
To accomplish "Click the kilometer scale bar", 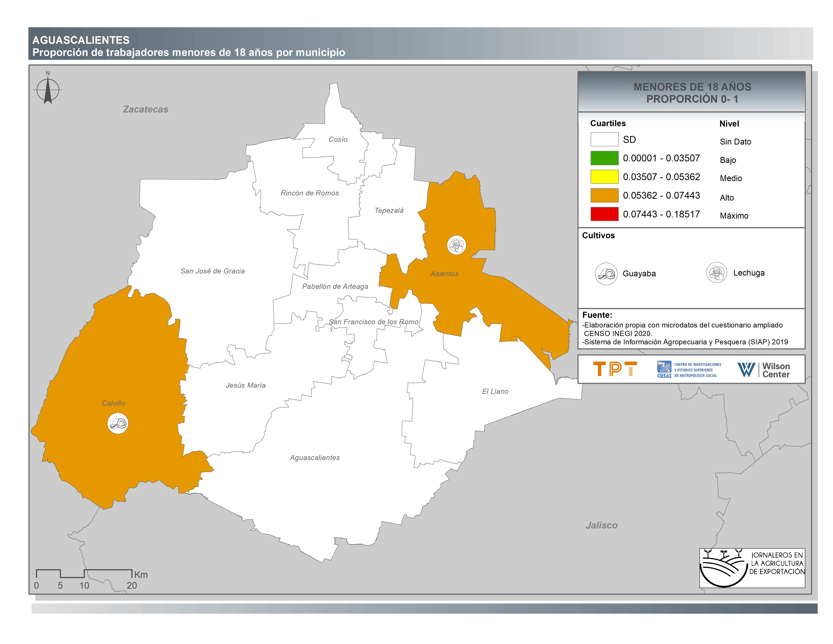I will 84,573.
